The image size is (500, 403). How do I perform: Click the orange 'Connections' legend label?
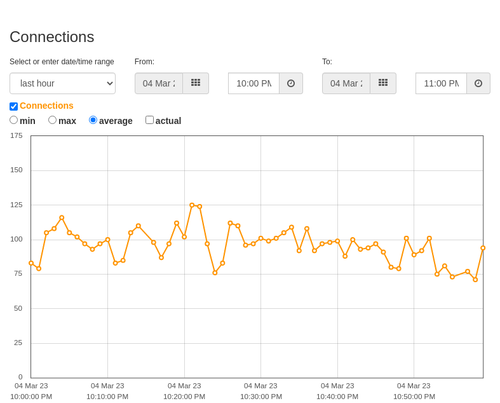pyautogui.click(x=46, y=106)
